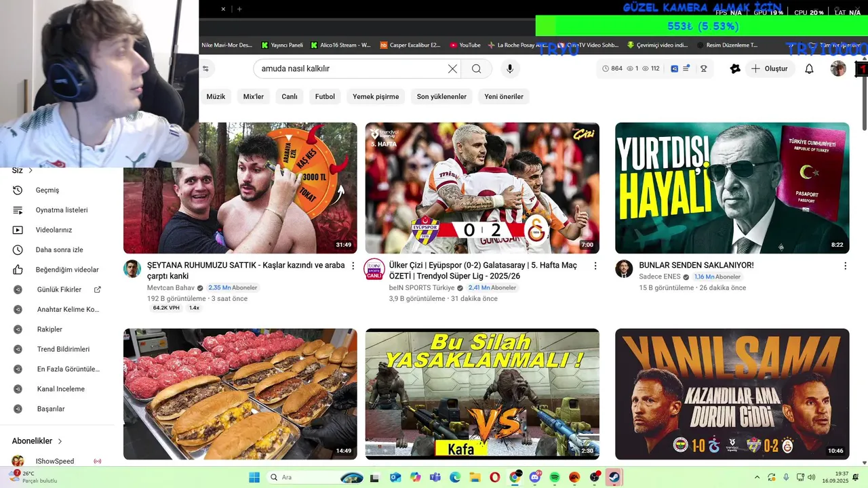Start voice search with the microphone

[x=510, y=68]
